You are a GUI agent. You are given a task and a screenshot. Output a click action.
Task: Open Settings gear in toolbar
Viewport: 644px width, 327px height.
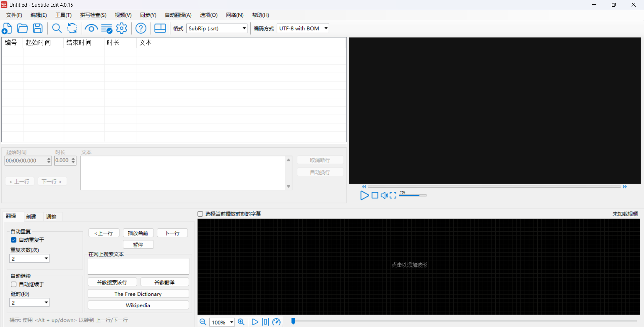(x=121, y=29)
